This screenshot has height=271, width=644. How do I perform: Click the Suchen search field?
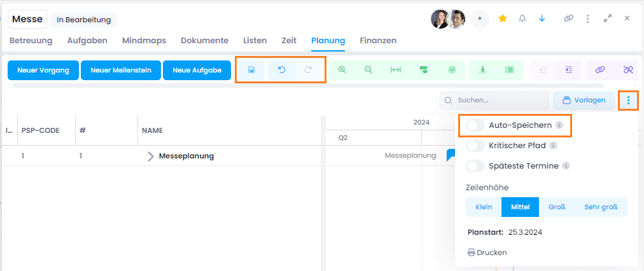pyautogui.click(x=494, y=101)
